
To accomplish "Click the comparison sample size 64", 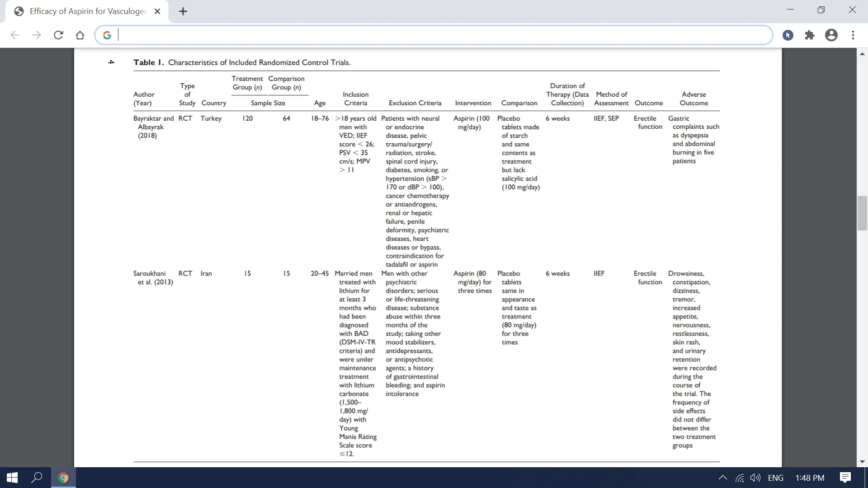I will pyautogui.click(x=287, y=118).
